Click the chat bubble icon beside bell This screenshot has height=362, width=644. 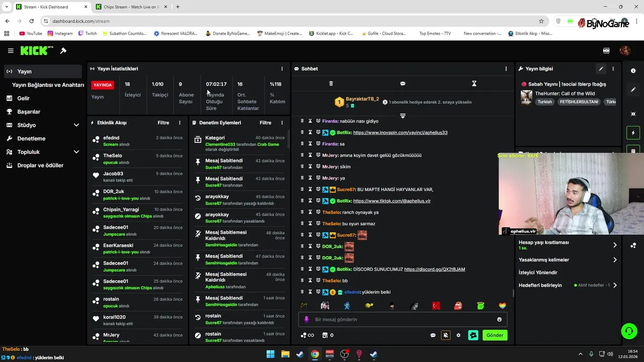pos(433,335)
